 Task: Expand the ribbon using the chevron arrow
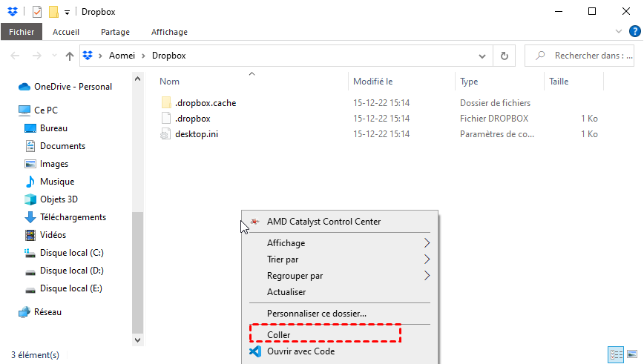pos(620,32)
